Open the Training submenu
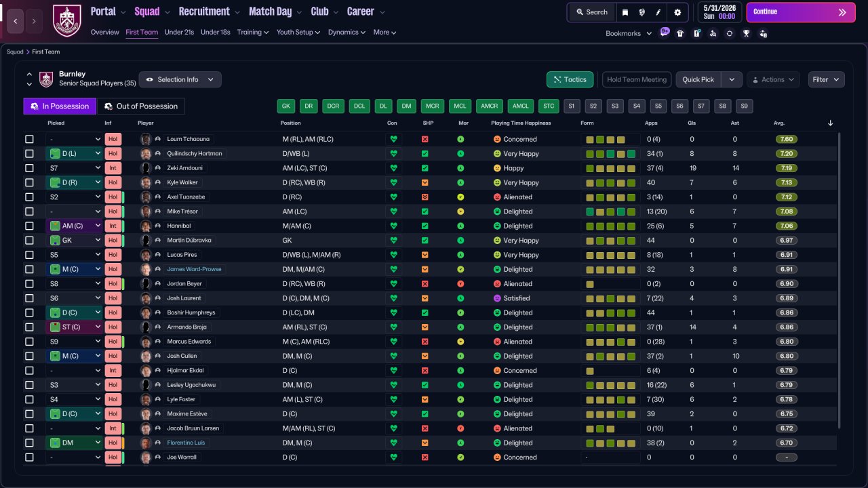868x488 pixels. click(253, 32)
